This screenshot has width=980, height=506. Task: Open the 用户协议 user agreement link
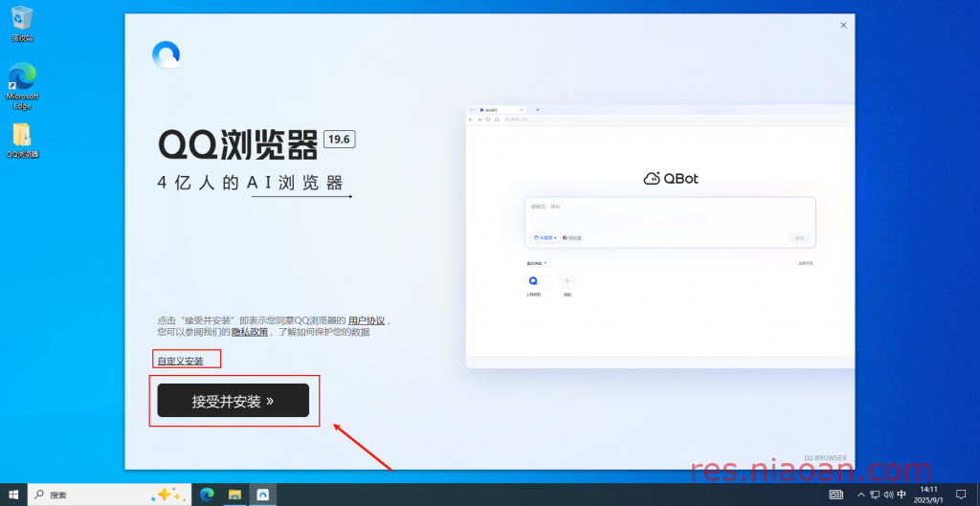coord(367,320)
